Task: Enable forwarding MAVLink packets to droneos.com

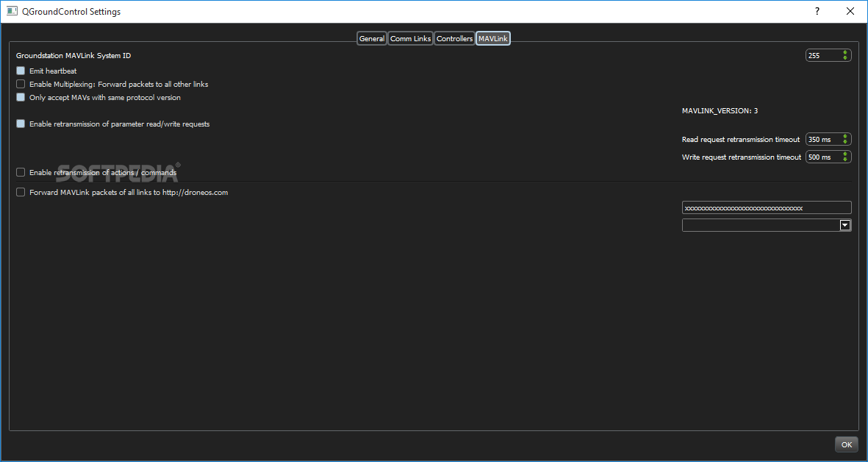Action: [x=21, y=193]
